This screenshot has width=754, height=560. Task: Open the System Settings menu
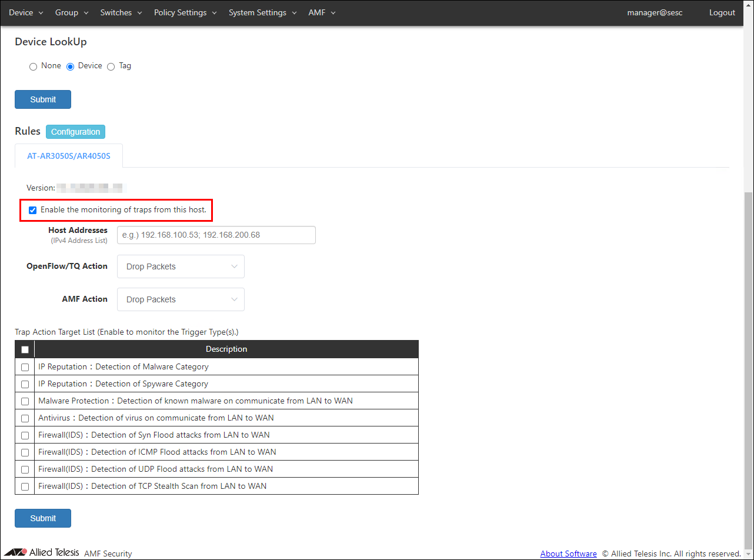tap(262, 12)
